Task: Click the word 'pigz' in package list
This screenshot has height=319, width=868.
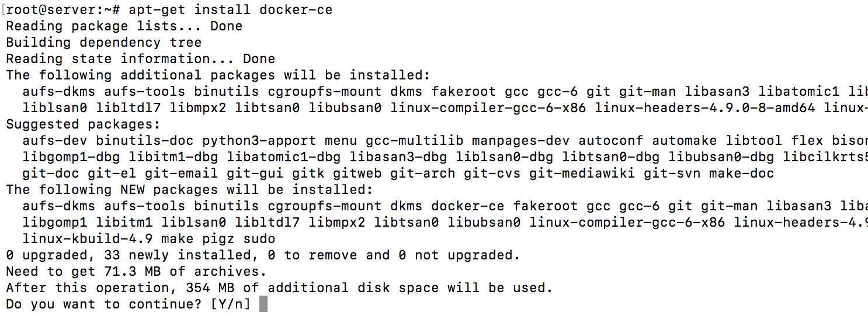Action: (x=218, y=239)
